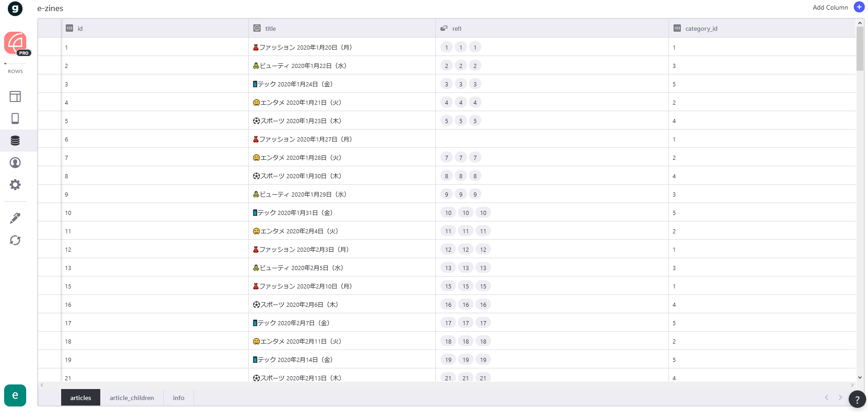Open the Layout panel icon
Image resolution: width=868 pixels, height=412 pixels.
coord(15,96)
